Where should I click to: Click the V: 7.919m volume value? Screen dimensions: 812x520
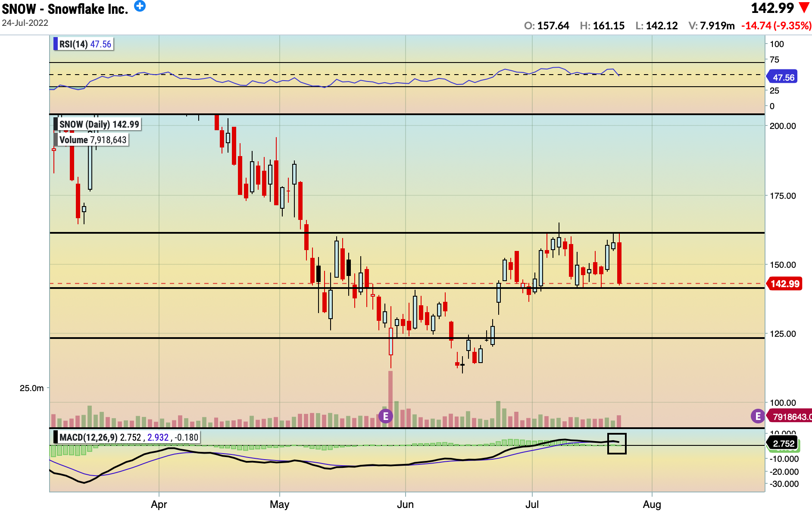coord(712,26)
